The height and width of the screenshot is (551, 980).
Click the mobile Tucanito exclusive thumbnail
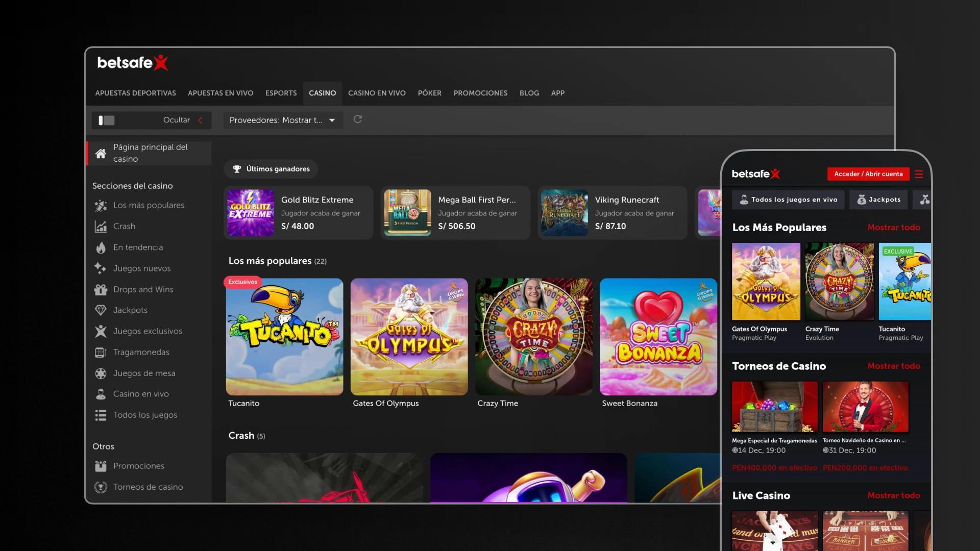[x=905, y=282]
